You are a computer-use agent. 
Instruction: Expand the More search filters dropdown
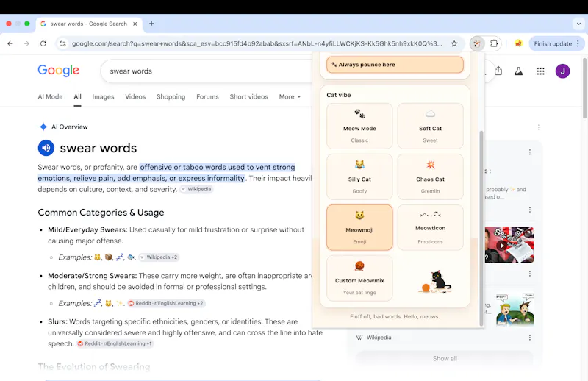(290, 96)
